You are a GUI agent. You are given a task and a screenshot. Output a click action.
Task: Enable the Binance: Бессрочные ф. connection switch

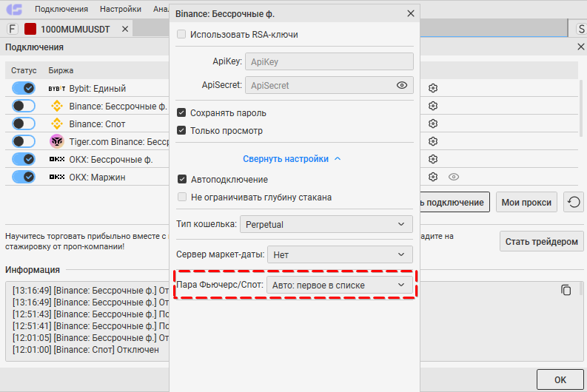coord(24,106)
